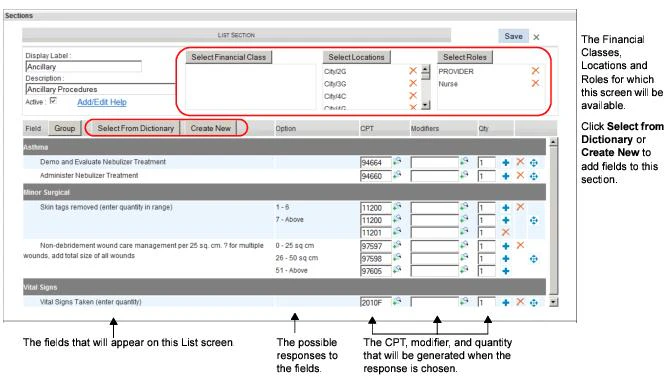Viewport: 671px width, 382px height.
Task: Click blue plus on the 97605 row
Action: point(506,271)
